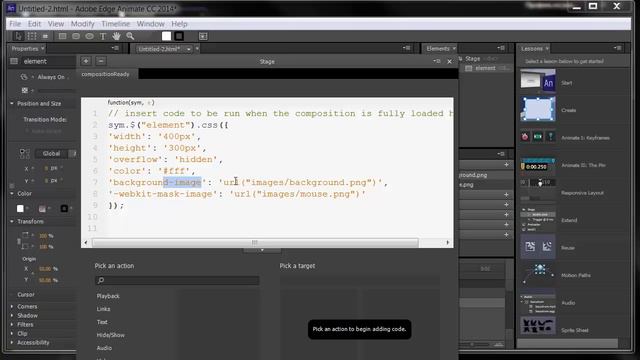Screen dimensions: 640x360
Task: Select the Zoom magnifier tool
Action: 130,36
